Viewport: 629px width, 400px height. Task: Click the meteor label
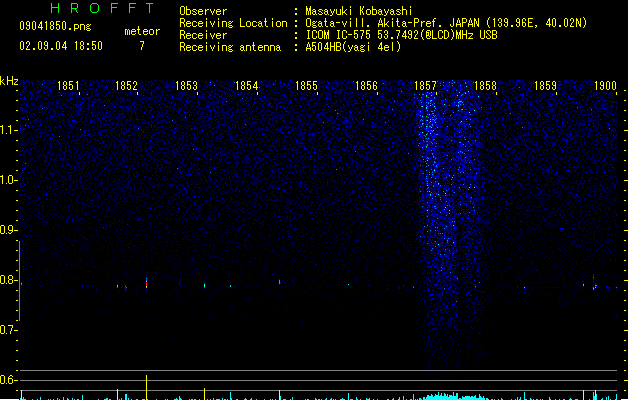142,31
